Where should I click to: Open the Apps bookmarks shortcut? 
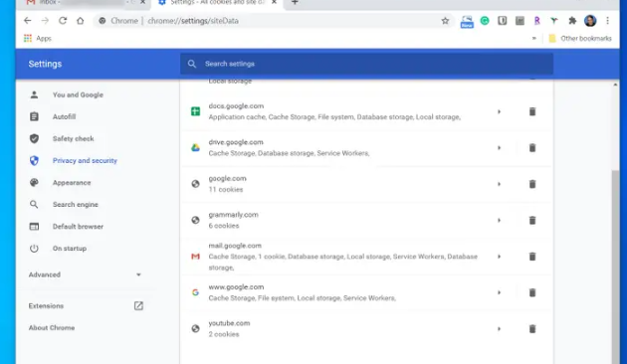pyautogui.click(x=38, y=39)
